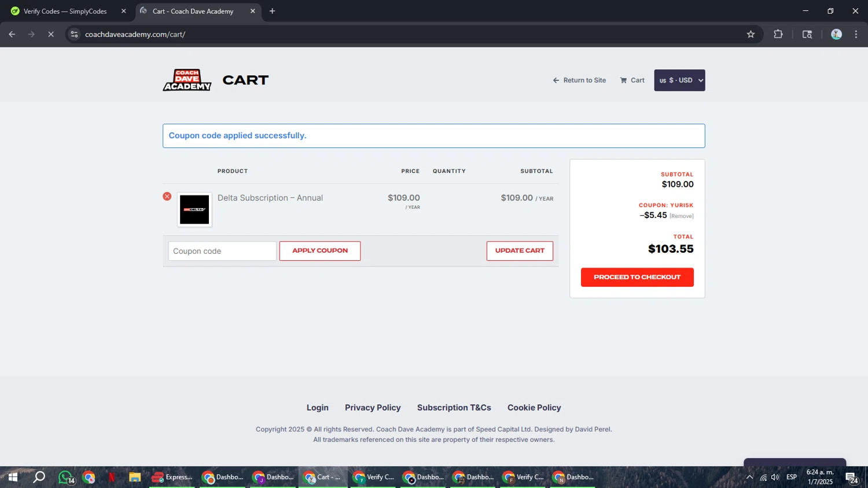Go back to previous page
Screen dimensions: 868x488
pyautogui.click(x=12, y=34)
